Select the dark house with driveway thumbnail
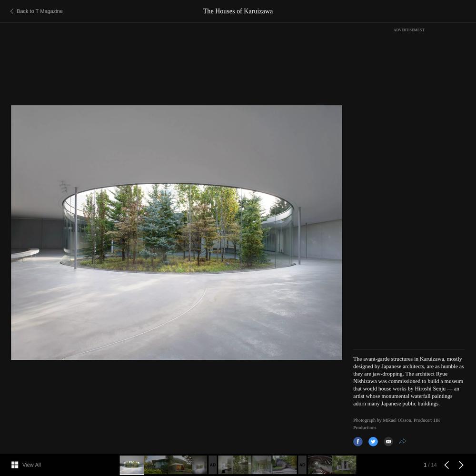Viewport: 476px width, 476px height. pyautogui.click(x=285, y=465)
